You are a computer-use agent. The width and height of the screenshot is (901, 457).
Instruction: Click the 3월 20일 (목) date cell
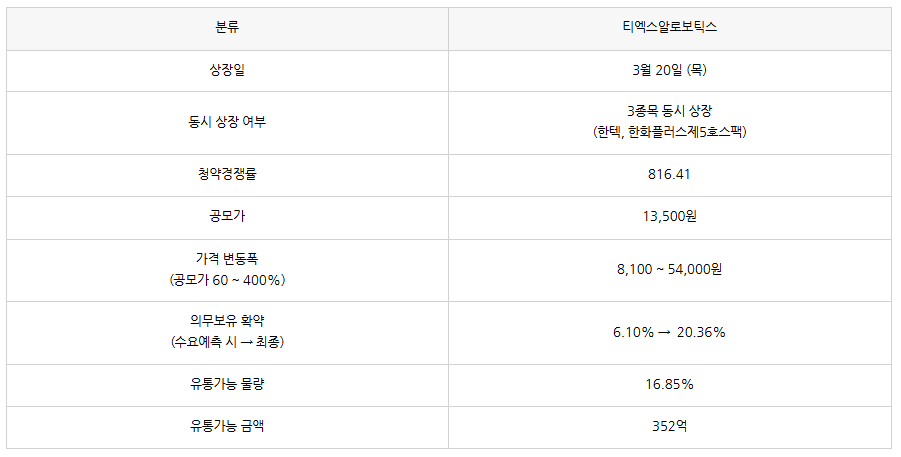coord(670,71)
